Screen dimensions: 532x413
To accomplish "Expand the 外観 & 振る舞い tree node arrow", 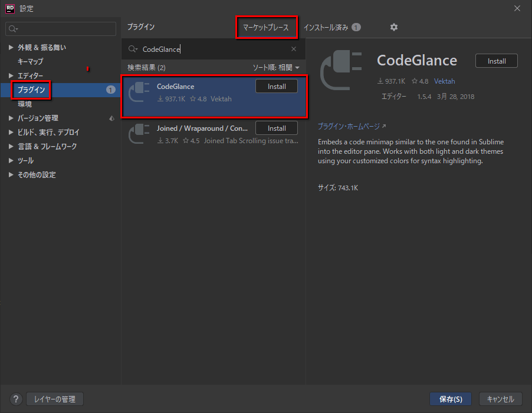I will (x=11, y=48).
